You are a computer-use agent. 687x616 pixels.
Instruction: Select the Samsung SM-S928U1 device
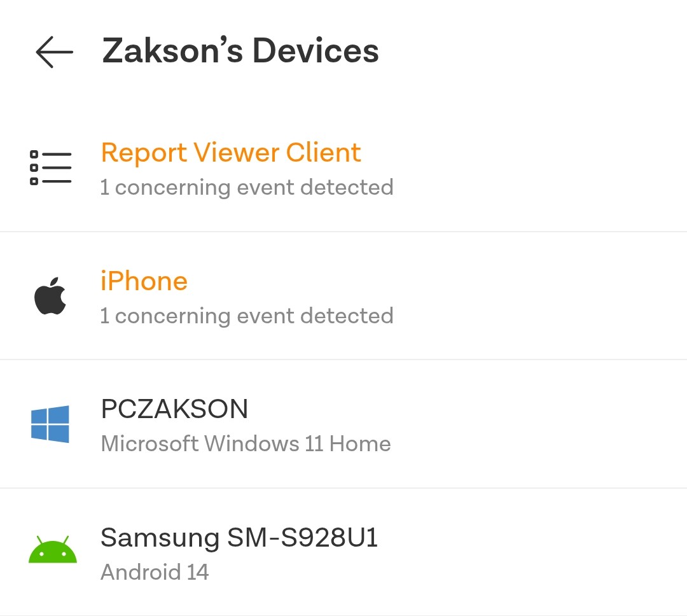(x=343, y=552)
